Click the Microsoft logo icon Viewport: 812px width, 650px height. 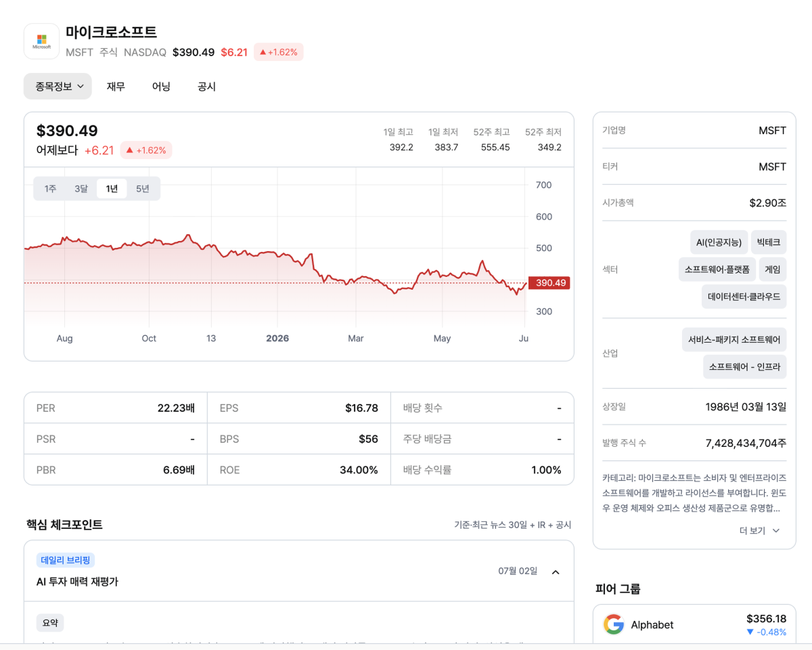click(41, 41)
